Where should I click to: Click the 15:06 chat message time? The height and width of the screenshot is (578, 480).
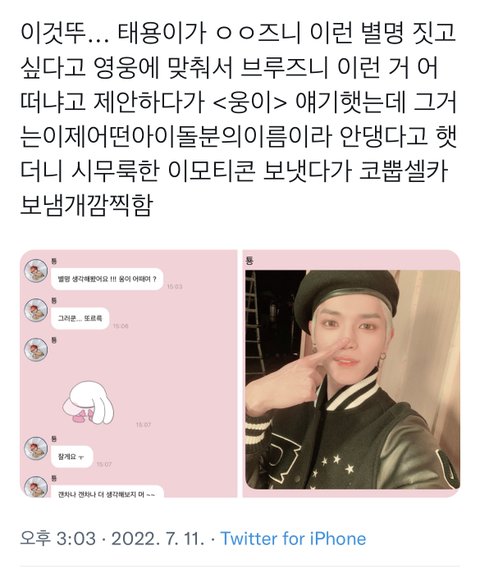[x=120, y=326]
